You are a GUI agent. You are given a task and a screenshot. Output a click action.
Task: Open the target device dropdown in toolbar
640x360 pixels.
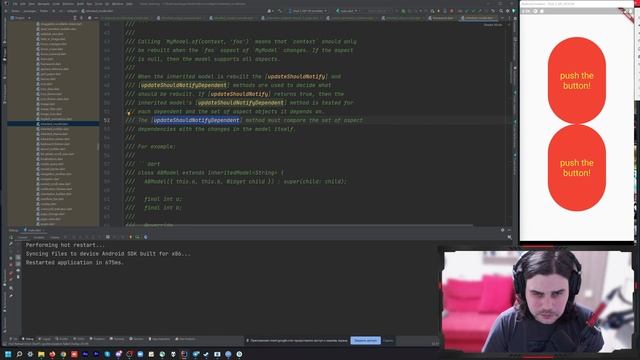coord(308,11)
